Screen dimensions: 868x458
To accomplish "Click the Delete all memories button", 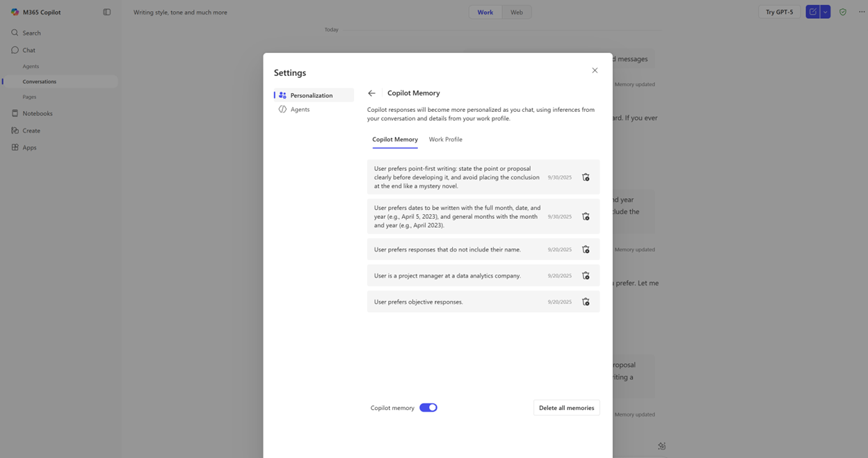I will [x=566, y=408].
